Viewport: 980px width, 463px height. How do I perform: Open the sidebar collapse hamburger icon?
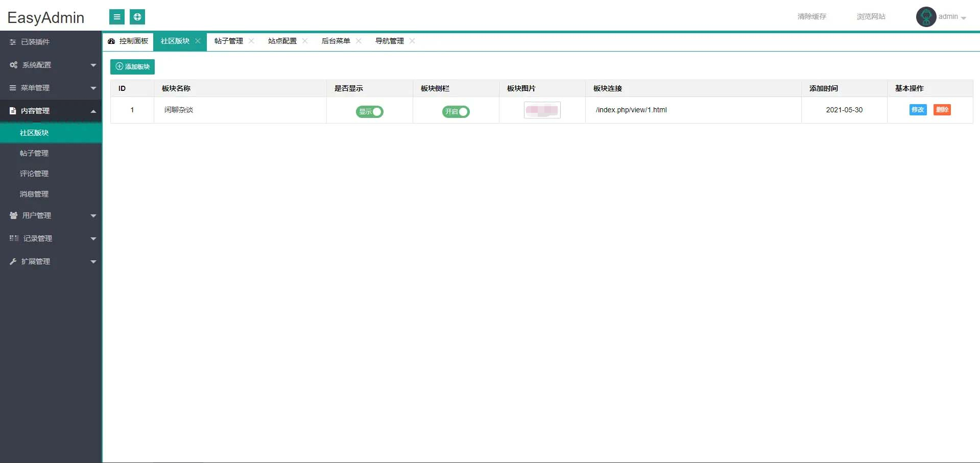click(116, 16)
